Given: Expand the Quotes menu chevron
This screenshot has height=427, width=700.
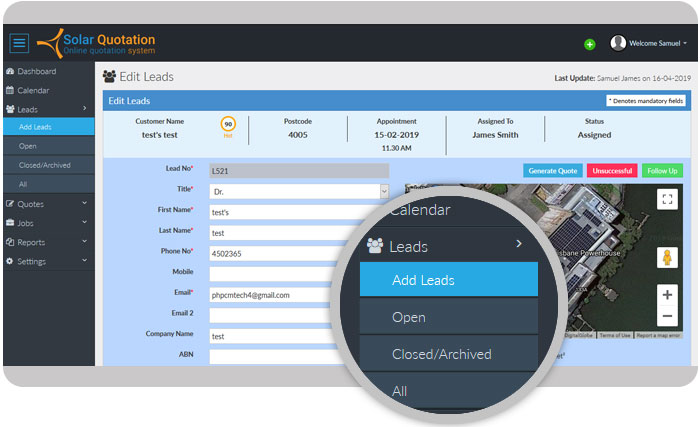Looking at the screenshot, I should click(x=84, y=203).
